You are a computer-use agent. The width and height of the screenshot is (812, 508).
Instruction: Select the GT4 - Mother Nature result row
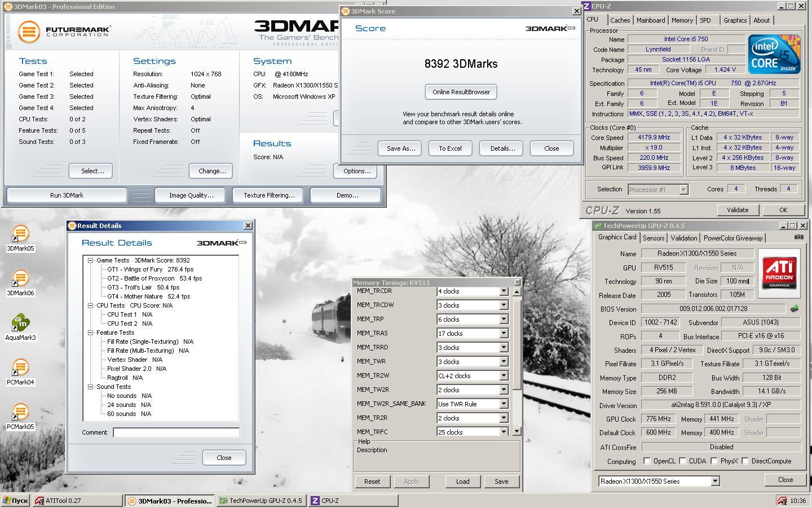(148, 296)
